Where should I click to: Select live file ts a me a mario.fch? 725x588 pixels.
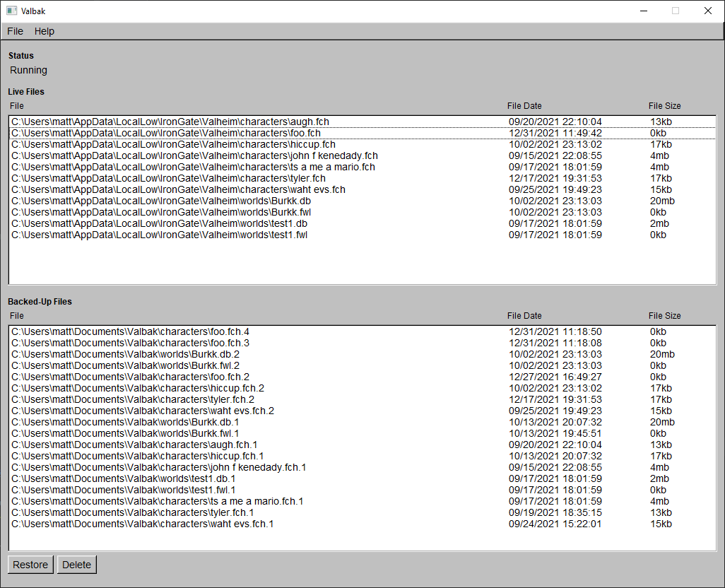tap(362, 167)
